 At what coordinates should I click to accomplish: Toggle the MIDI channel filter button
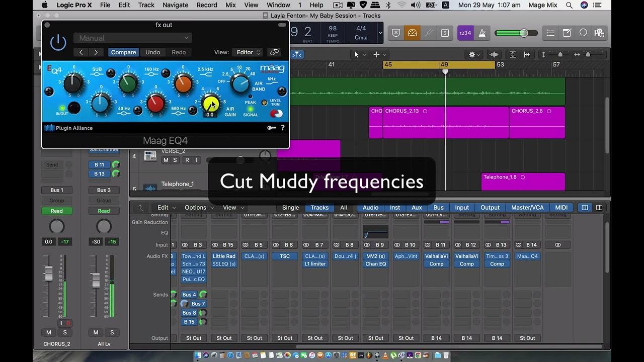pyautogui.click(x=561, y=207)
